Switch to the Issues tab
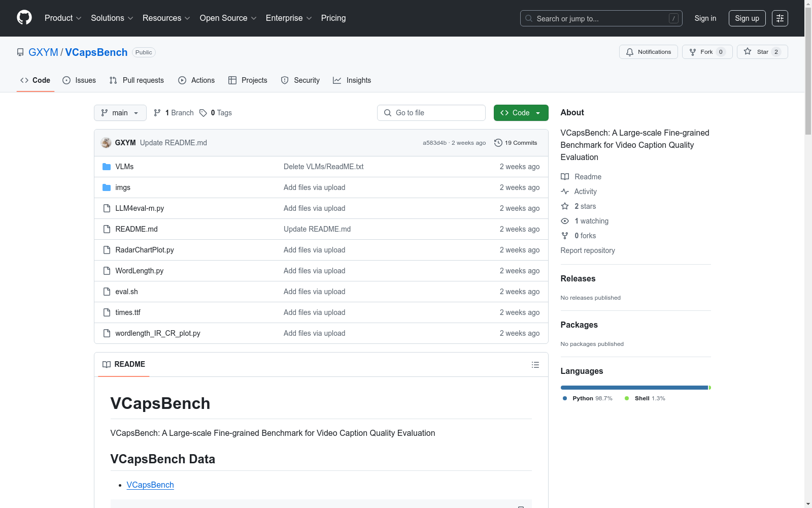This screenshot has width=812, height=508. point(79,80)
